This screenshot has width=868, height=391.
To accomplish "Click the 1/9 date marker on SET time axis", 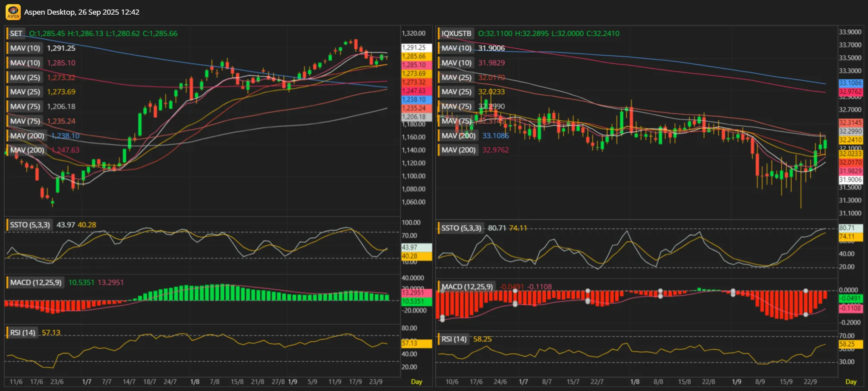I will point(292,382).
